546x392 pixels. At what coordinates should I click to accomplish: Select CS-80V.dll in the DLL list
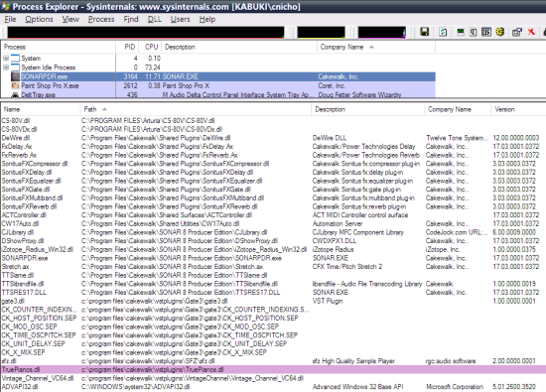tap(273, 121)
